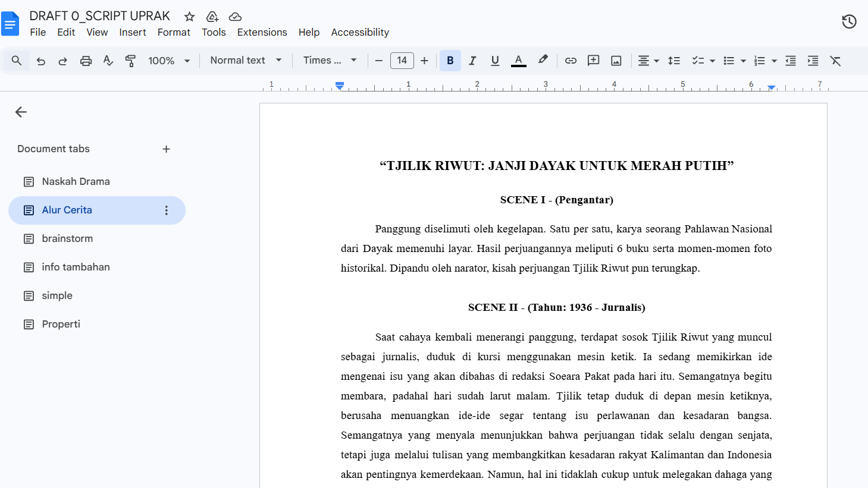This screenshot has width=868, height=488.
Task: Click the clear formatting icon
Action: point(835,61)
